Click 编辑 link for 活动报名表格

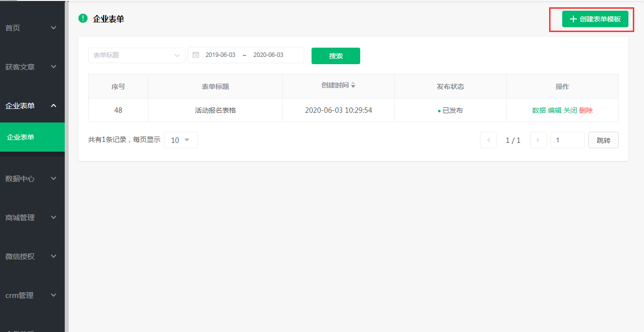coord(554,110)
